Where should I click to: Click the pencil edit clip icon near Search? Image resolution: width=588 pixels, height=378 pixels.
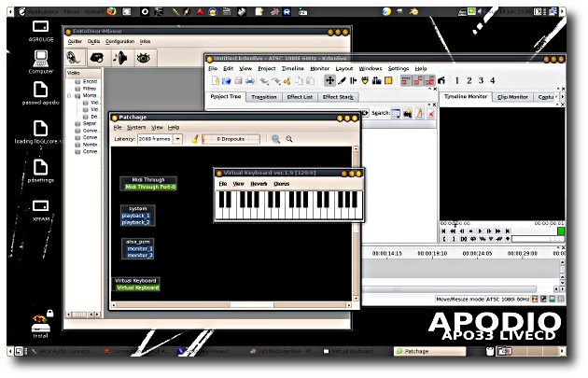point(419,113)
